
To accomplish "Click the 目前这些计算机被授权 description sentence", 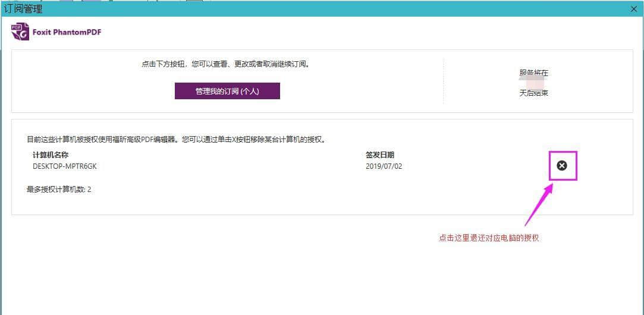I will (177, 140).
